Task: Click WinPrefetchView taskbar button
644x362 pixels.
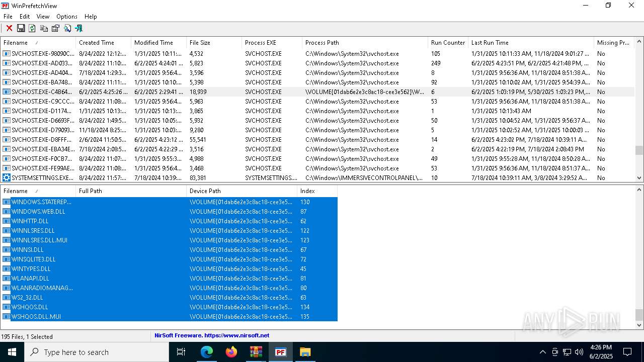Action: tap(281, 352)
